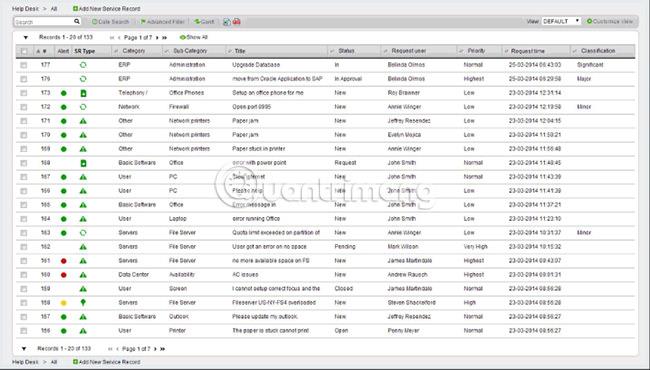The image size is (650, 370).
Task: Click the SR type icon for record 158
Action: coord(83,302)
